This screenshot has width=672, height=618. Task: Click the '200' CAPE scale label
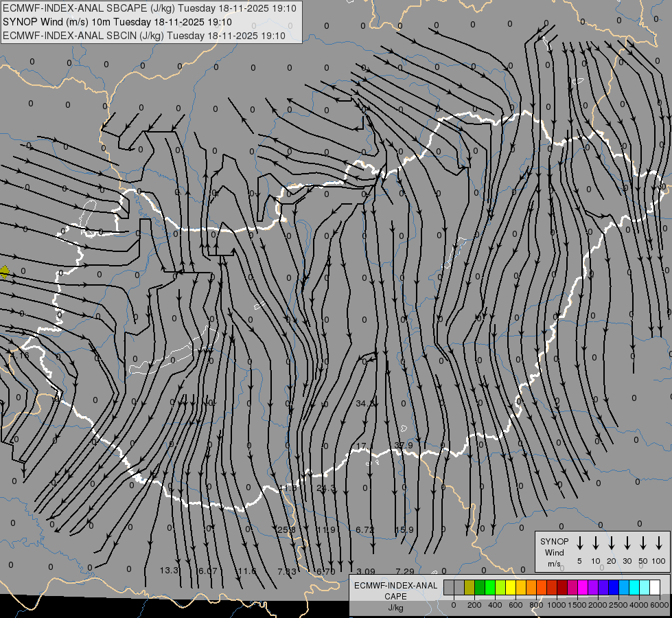point(474,605)
